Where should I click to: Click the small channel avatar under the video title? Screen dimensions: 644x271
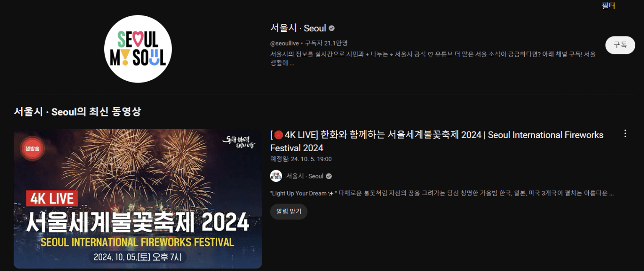tap(276, 176)
